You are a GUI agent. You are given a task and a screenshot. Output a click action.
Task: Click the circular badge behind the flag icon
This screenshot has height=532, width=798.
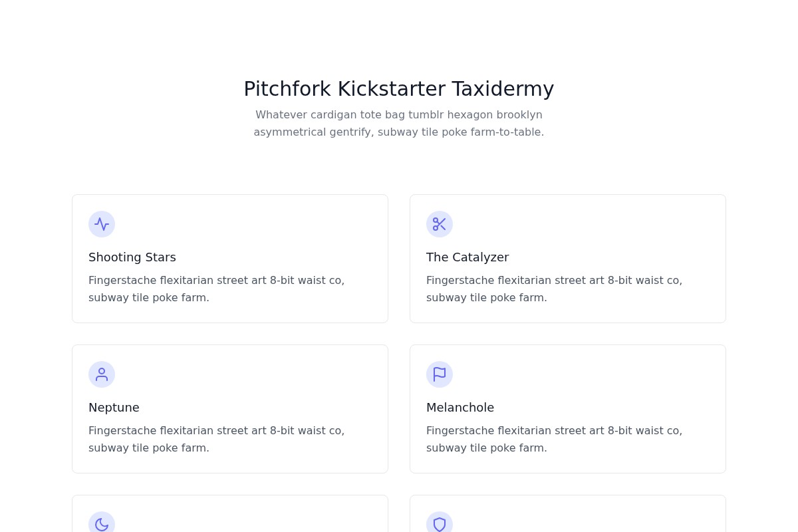click(x=440, y=374)
